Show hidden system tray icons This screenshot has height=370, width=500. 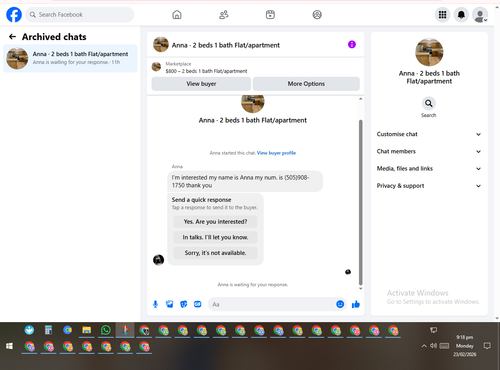[424, 346]
